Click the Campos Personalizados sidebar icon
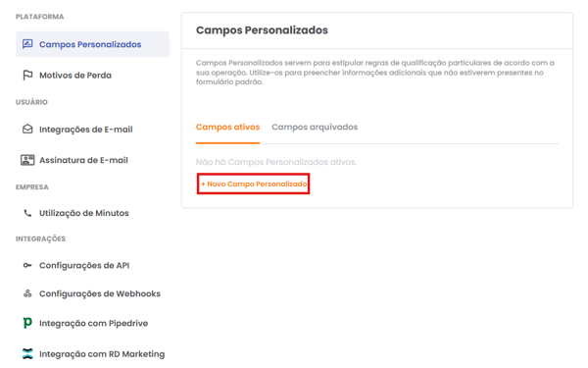588x368 pixels. coord(27,44)
